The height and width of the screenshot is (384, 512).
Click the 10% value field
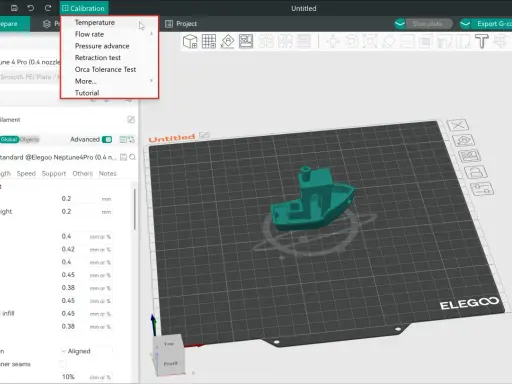(x=86, y=377)
